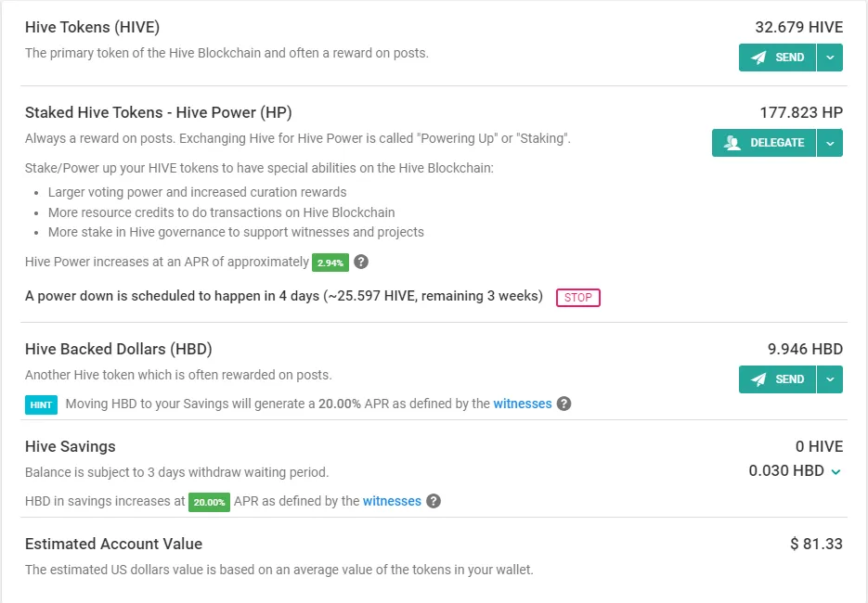The width and height of the screenshot is (868, 603).
Task: Click the help icon beside the 2.94% APR
Action: [361, 262]
